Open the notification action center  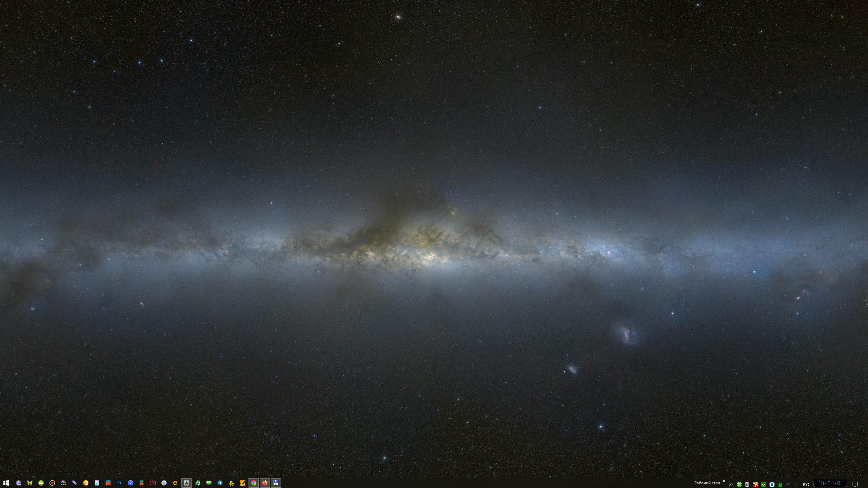point(855,485)
